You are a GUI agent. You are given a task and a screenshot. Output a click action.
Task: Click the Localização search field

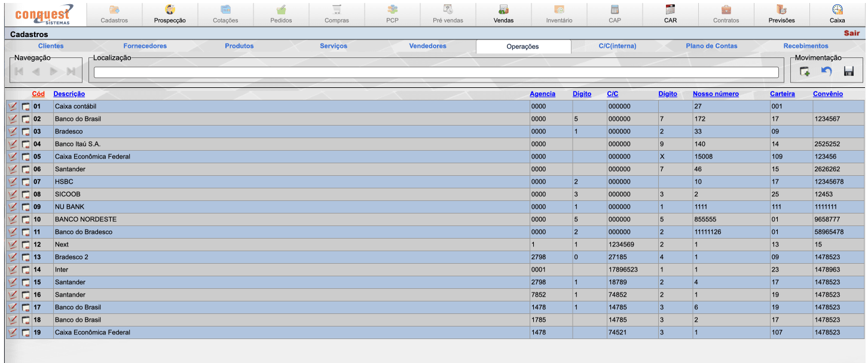(x=436, y=72)
